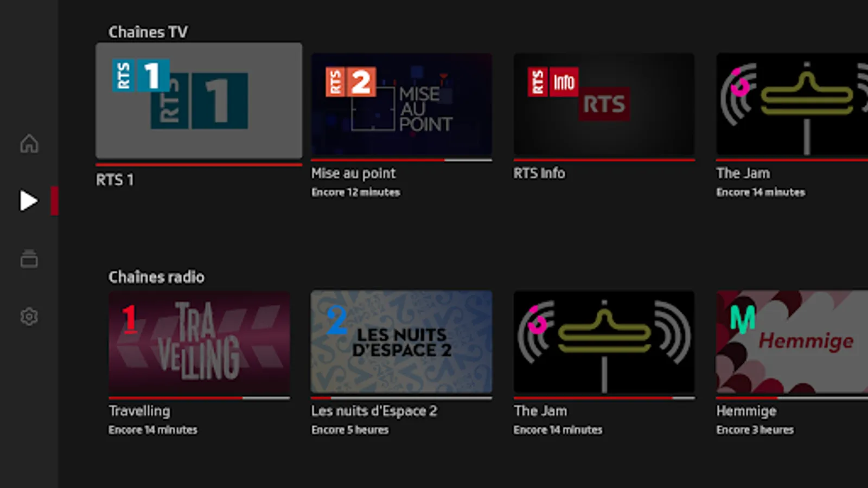Click the red number 1 radio logo
The width and height of the screenshot is (868, 488).
(129, 318)
